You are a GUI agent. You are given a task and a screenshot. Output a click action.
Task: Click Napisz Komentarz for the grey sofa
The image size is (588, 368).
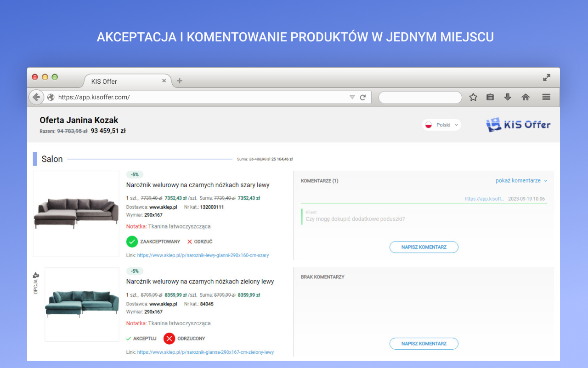pyautogui.click(x=424, y=247)
